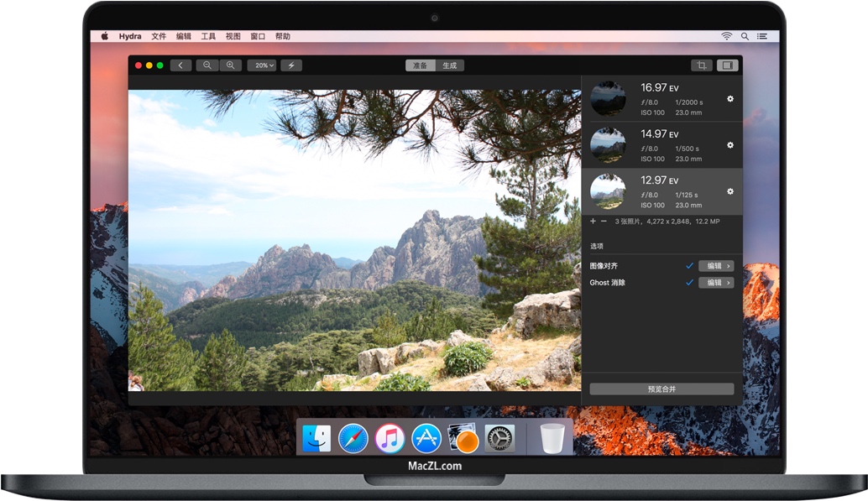Zoom in using the magnifier plus icon

(x=230, y=65)
